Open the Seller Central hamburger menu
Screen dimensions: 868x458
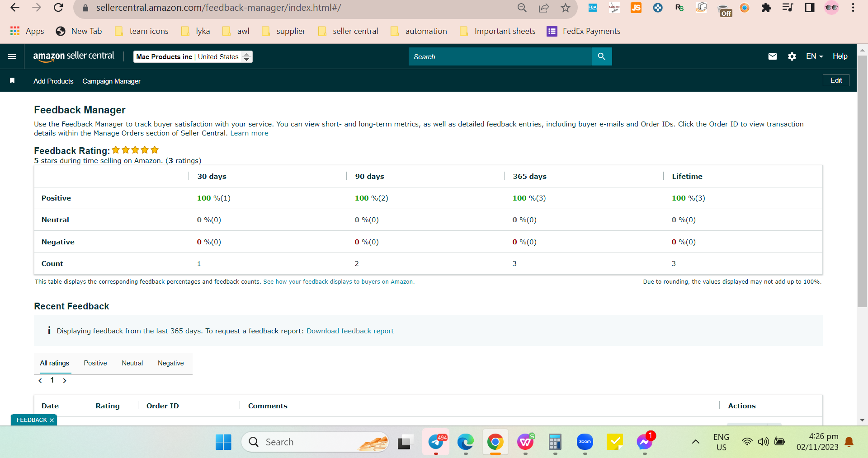pyautogui.click(x=12, y=56)
